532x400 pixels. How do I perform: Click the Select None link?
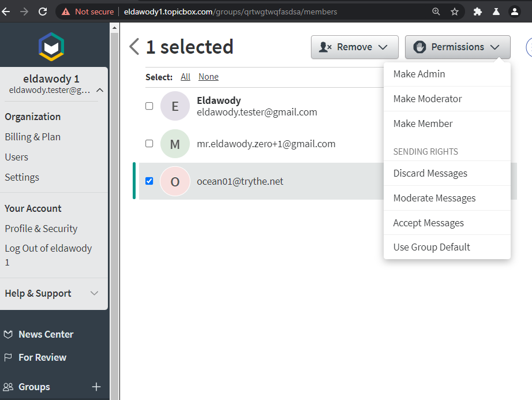pyautogui.click(x=208, y=77)
